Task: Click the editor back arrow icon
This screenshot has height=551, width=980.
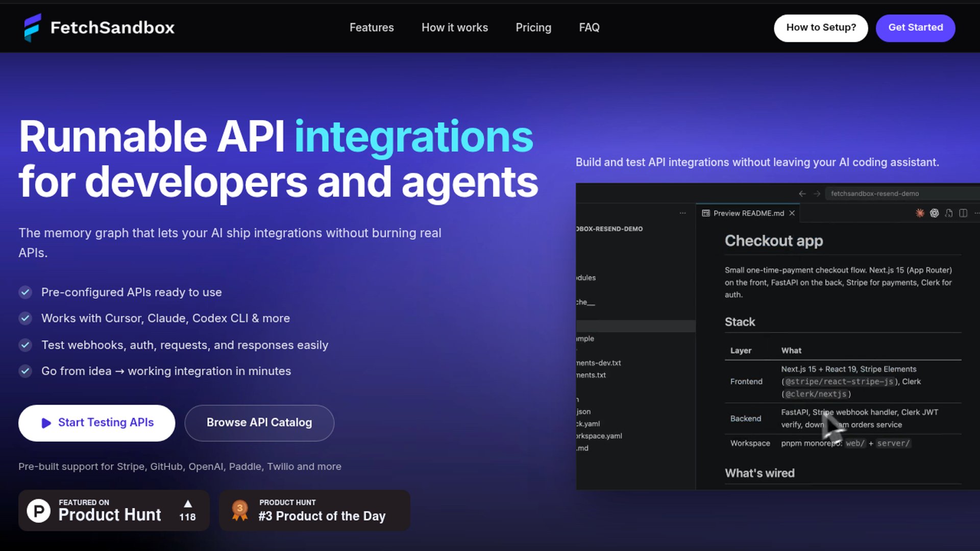Action: point(802,194)
